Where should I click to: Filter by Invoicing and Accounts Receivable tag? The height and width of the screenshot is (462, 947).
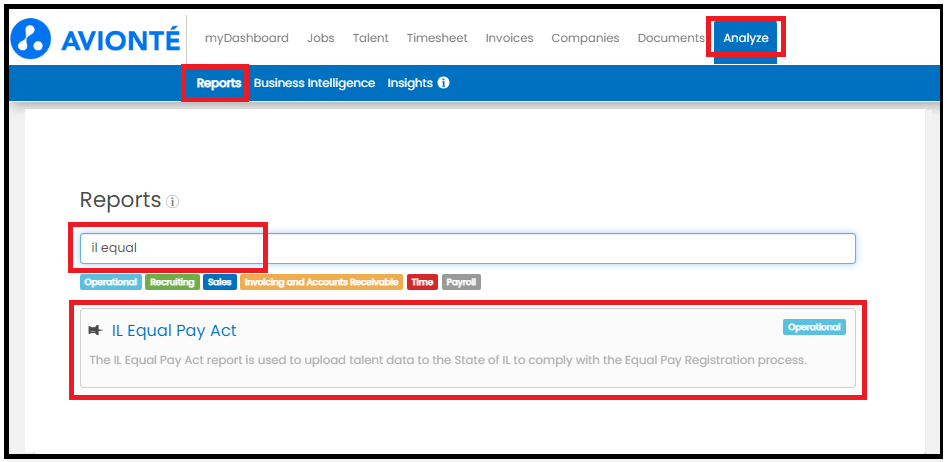coord(321,282)
